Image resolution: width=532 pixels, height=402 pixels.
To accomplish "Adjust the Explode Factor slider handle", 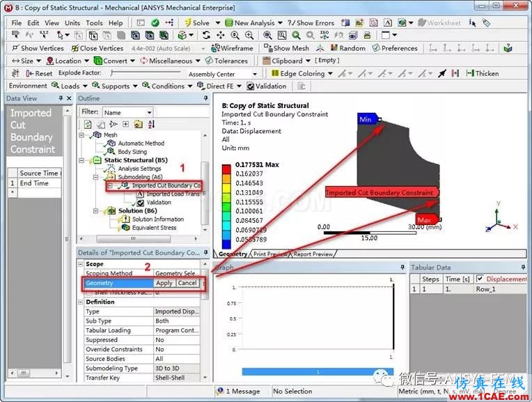I will point(112,72).
